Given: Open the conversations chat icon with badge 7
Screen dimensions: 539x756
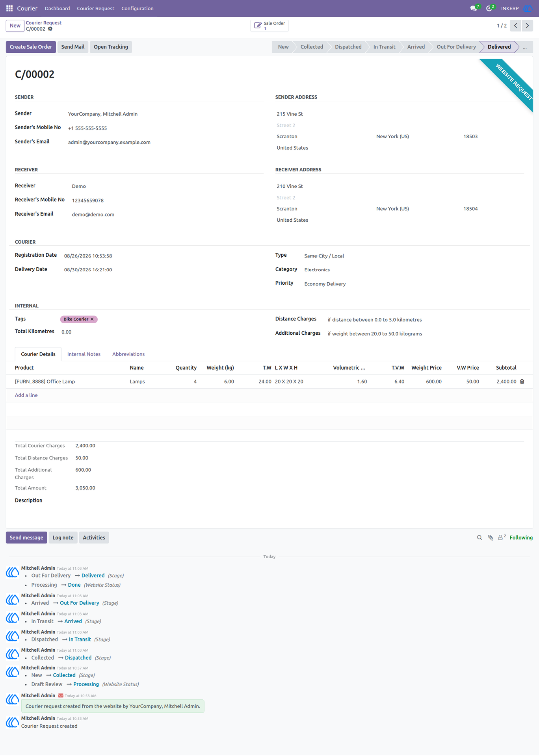Looking at the screenshot, I should [x=474, y=8].
